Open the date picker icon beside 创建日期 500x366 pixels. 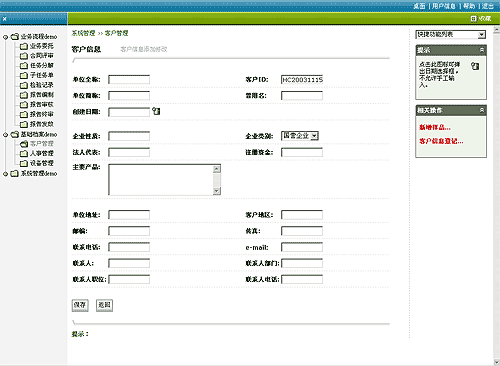click(156, 111)
